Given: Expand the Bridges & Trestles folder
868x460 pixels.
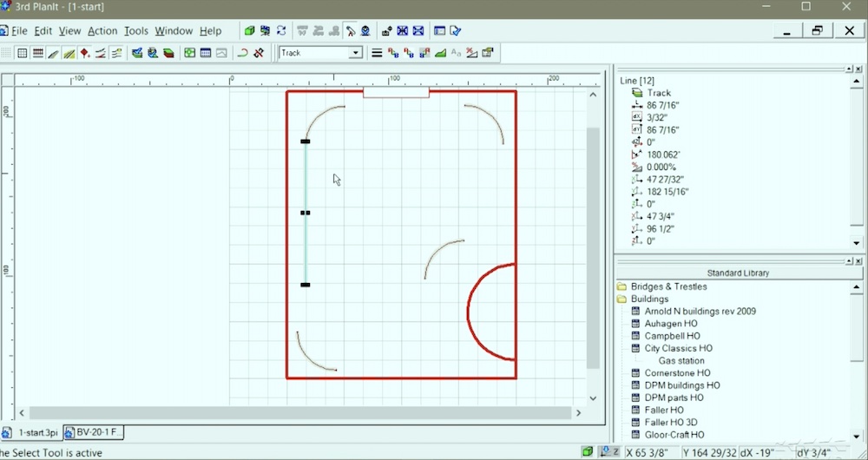Looking at the screenshot, I should pyautogui.click(x=622, y=286).
